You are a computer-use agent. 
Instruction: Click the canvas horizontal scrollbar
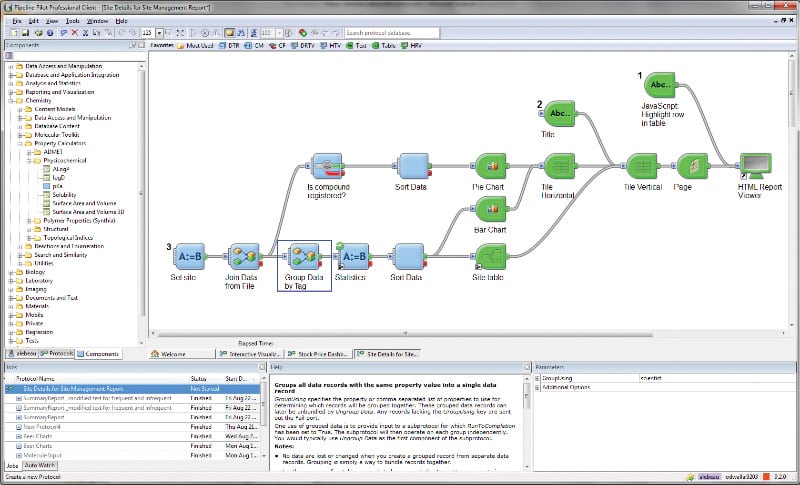406,335
